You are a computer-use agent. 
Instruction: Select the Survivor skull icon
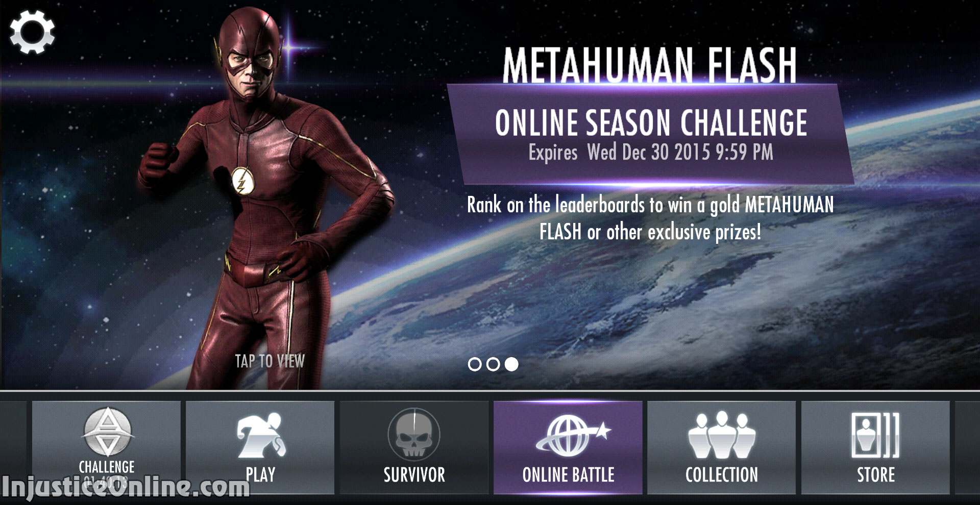pyautogui.click(x=414, y=434)
